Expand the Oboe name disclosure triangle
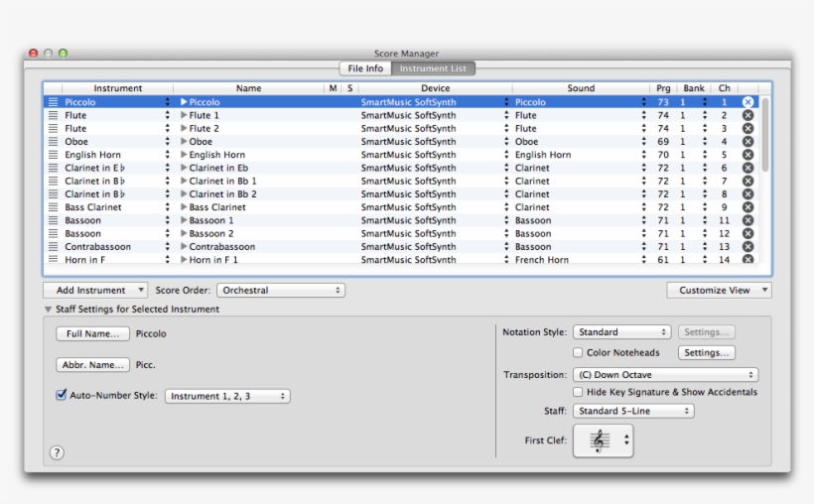814x504 pixels. click(184, 141)
